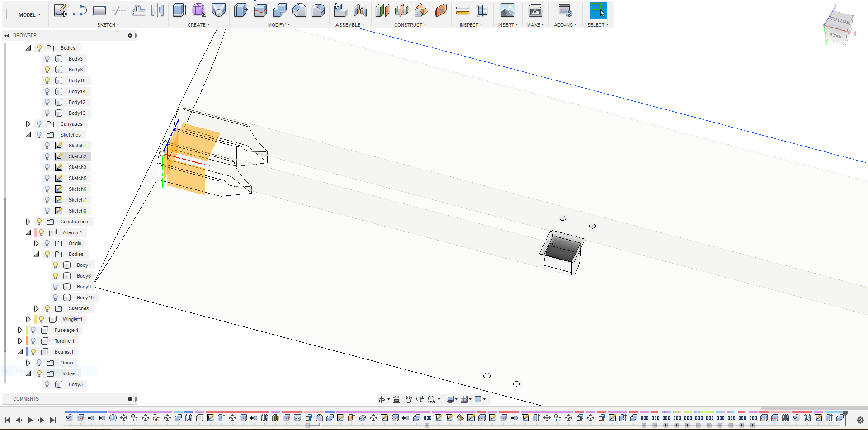Viewport: 868px width, 430px height.
Task: Choose the Combine tool in Modify
Action: pyautogui.click(x=279, y=10)
